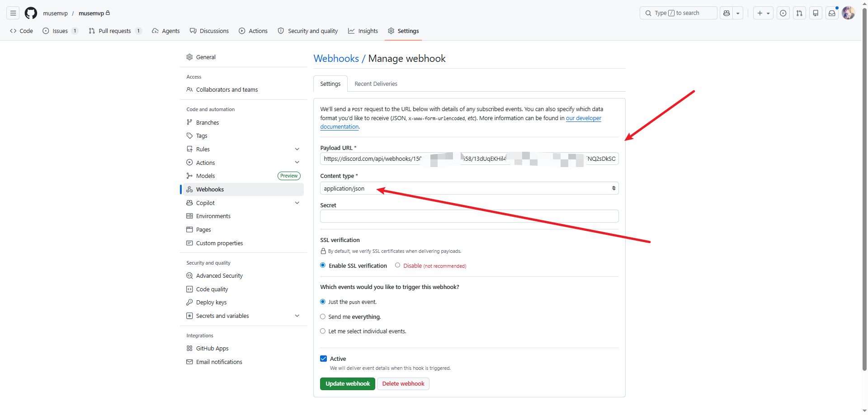This screenshot has width=868, height=415.
Task: Select the webhook Settings tab next to Recent Deliveries
Action: pos(330,84)
